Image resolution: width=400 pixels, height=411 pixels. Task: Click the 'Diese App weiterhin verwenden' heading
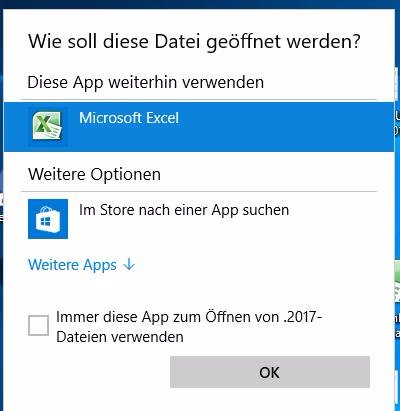[146, 83]
